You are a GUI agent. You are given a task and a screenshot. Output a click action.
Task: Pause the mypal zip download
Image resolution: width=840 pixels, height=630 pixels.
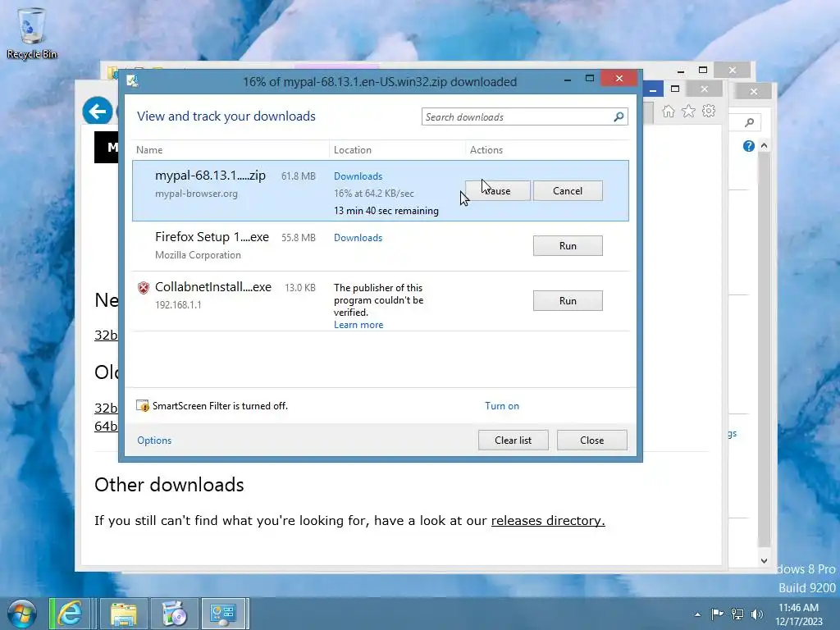pos(498,190)
